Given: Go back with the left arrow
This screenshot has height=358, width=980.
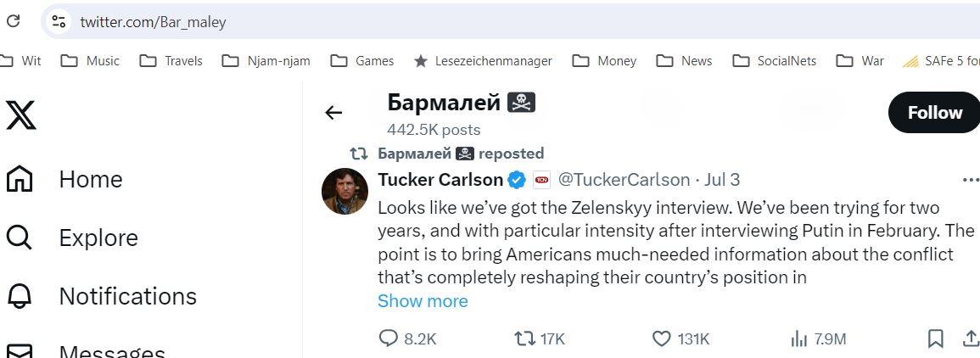Looking at the screenshot, I should click(333, 113).
